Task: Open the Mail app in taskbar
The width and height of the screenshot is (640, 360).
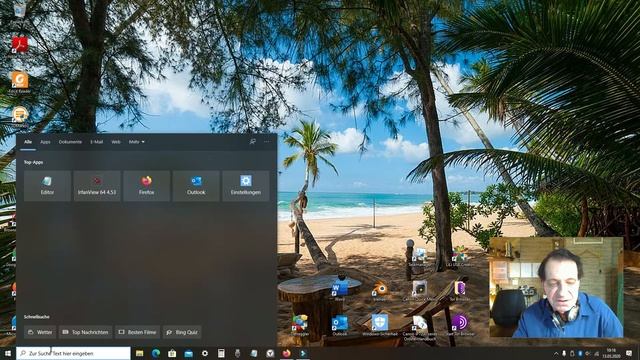Action: [189, 353]
